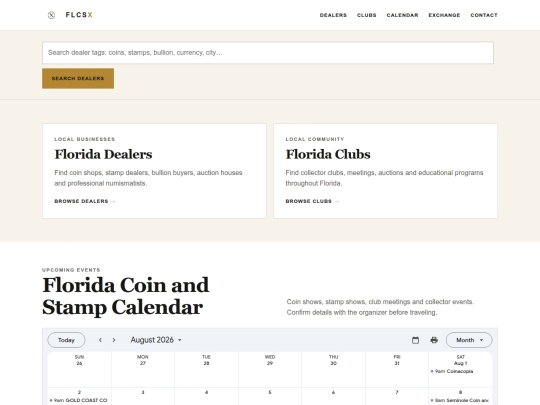
Task: Focus the dealer tags search field
Action: 268,53
